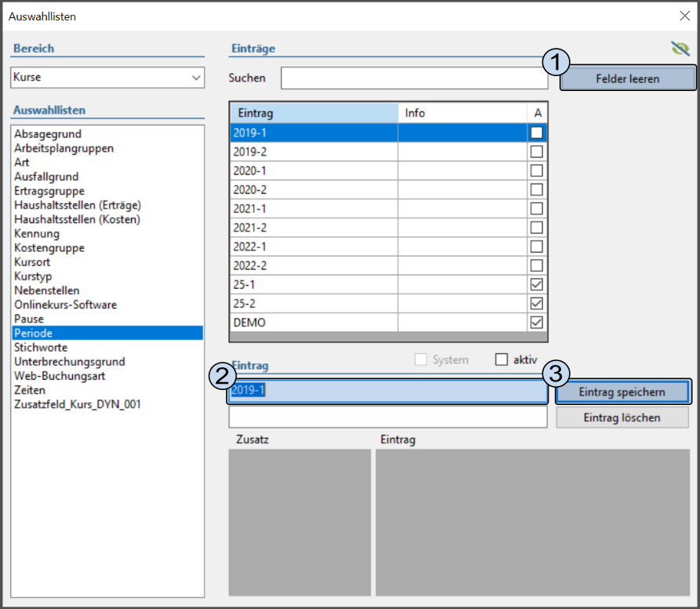Image resolution: width=700 pixels, height=609 pixels.
Task: Sort by the Eintrag column header
Action: 314,113
